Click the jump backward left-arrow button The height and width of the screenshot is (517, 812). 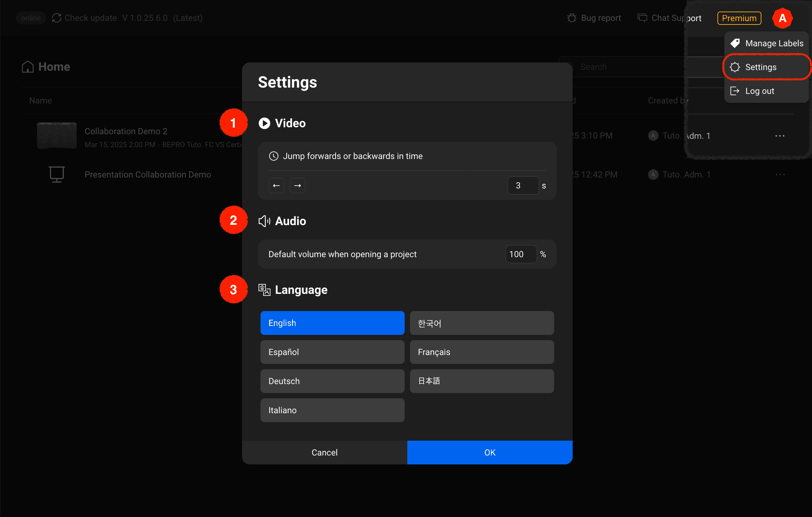tap(276, 185)
